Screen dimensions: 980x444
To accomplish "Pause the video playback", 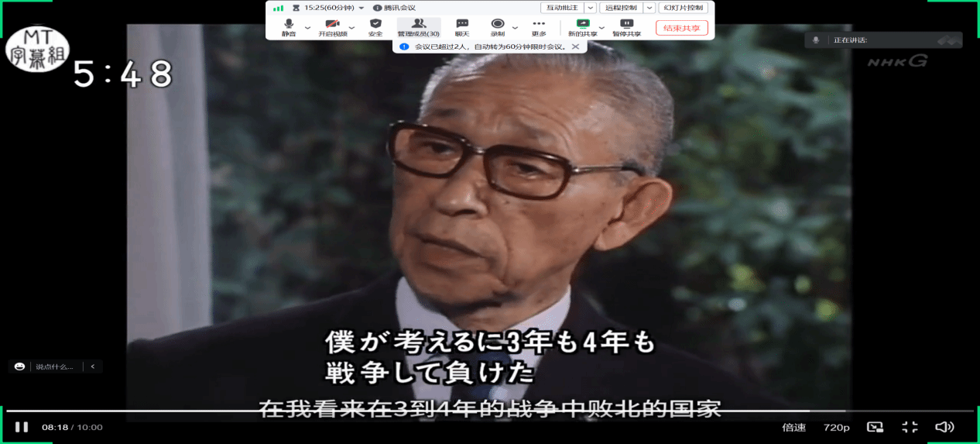I will tap(22, 427).
